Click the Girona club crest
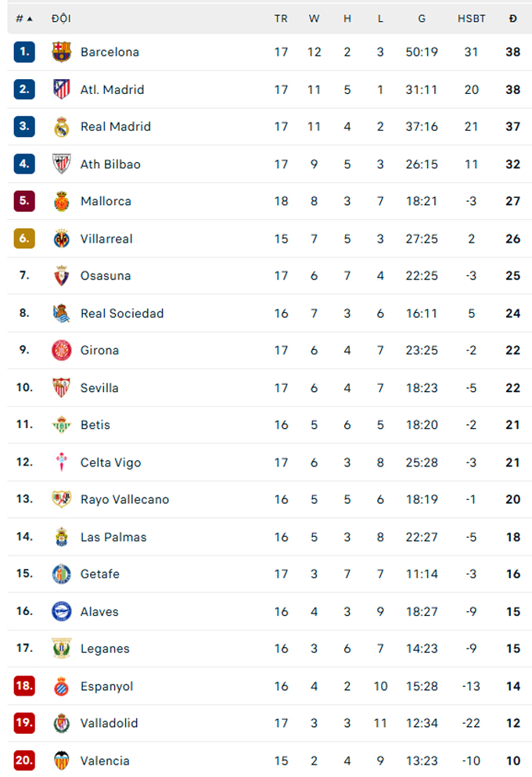The image size is (532, 777). point(62,351)
